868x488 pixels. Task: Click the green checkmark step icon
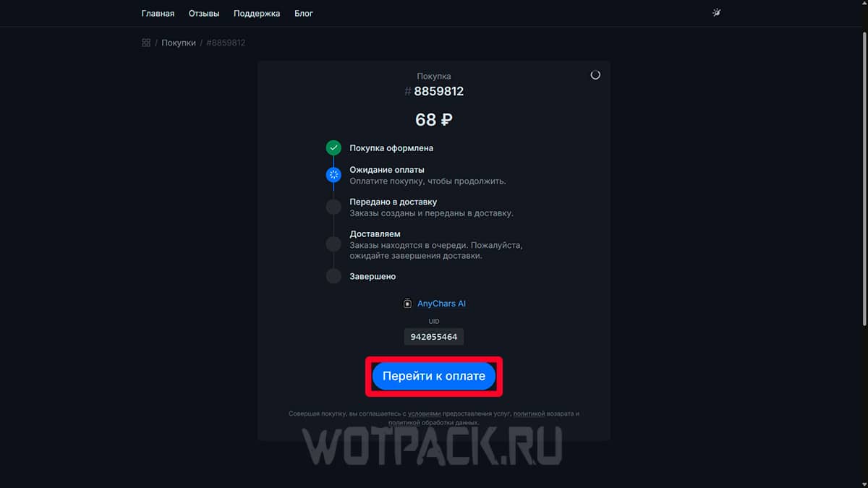click(333, 147)
